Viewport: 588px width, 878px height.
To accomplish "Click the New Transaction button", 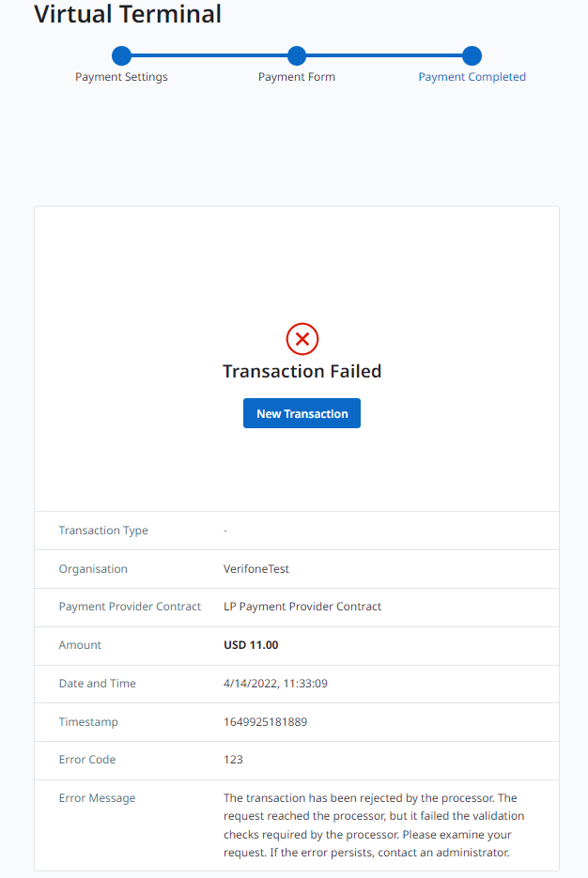I will (x=302, y=413).
